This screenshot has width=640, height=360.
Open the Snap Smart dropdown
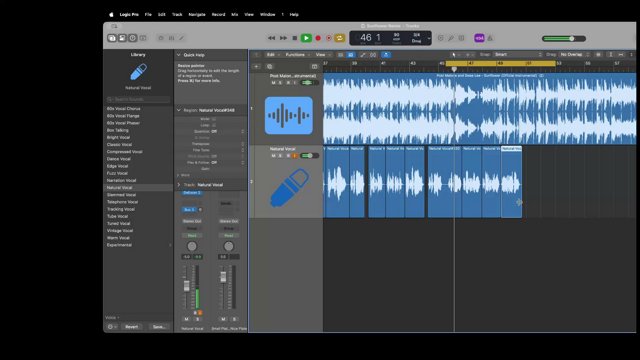(x=518, y=54)
